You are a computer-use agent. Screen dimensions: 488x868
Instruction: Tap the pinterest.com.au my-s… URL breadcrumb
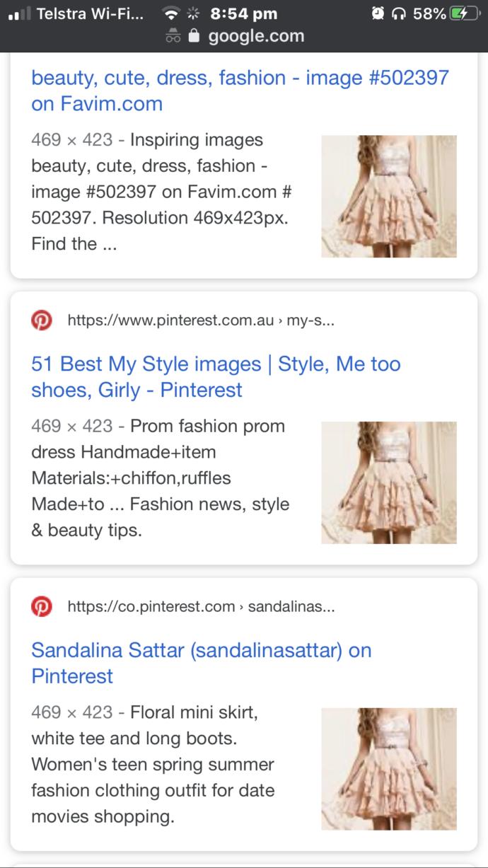tap(201, 320)
